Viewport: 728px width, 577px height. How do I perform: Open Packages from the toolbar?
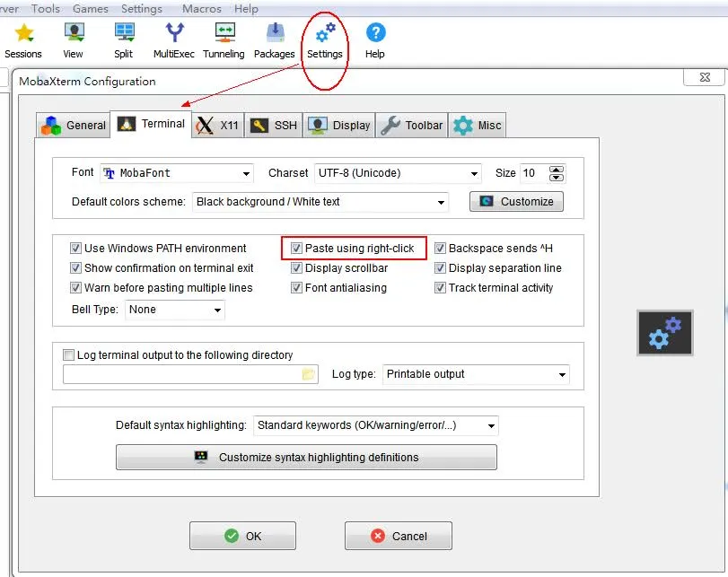pyautogui.click(x=275, y=41)
